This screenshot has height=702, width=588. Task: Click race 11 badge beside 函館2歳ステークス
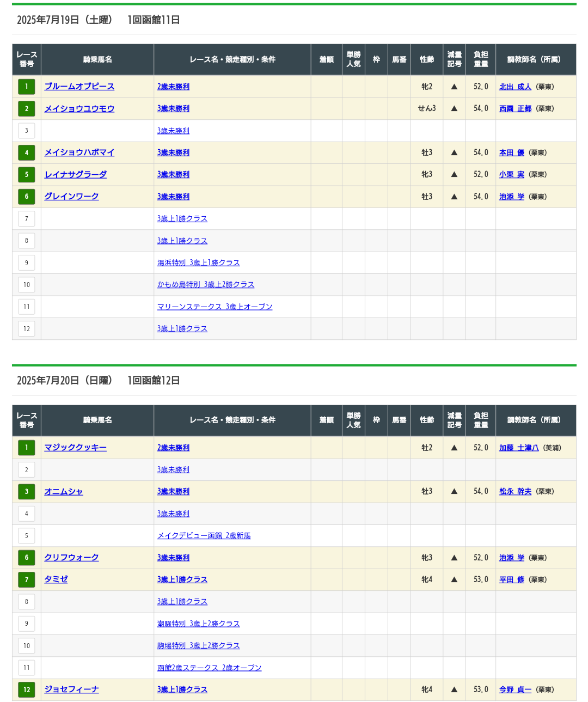tap(26, 668)
